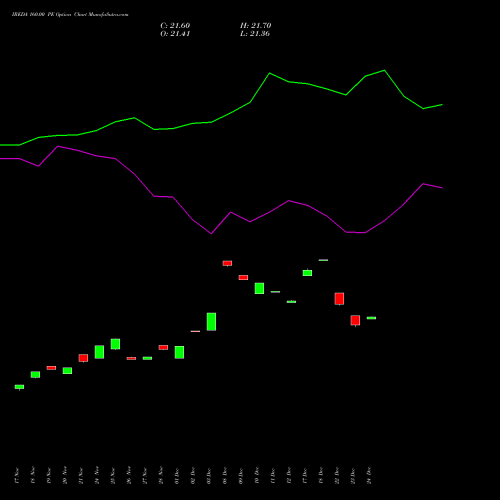Select the 24 Nov date label
The image size is (500, 500).
97,476
